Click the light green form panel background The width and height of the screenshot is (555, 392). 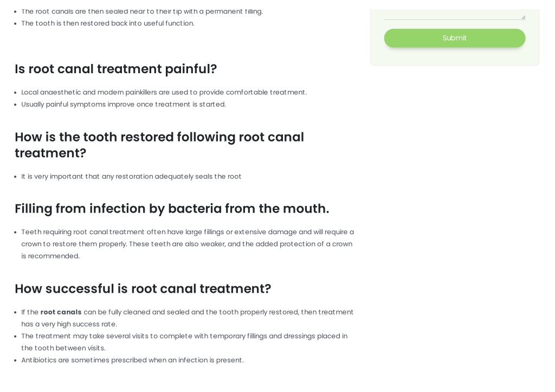coord(455,56)
